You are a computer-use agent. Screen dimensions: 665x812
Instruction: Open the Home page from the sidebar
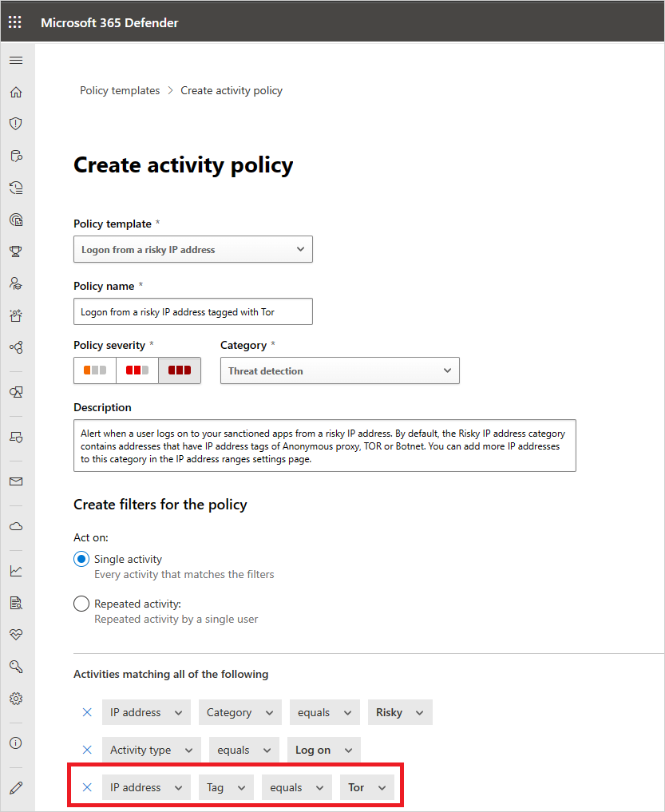pos(15,92)
